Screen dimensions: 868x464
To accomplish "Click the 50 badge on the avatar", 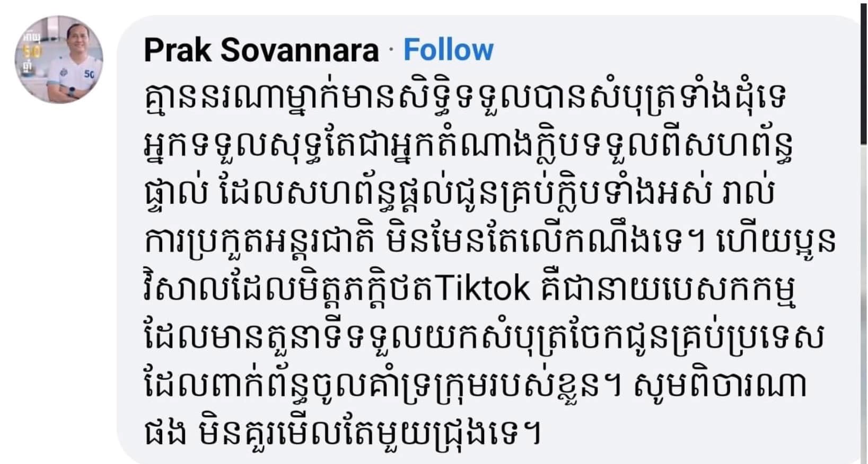I will click(89, 74).
